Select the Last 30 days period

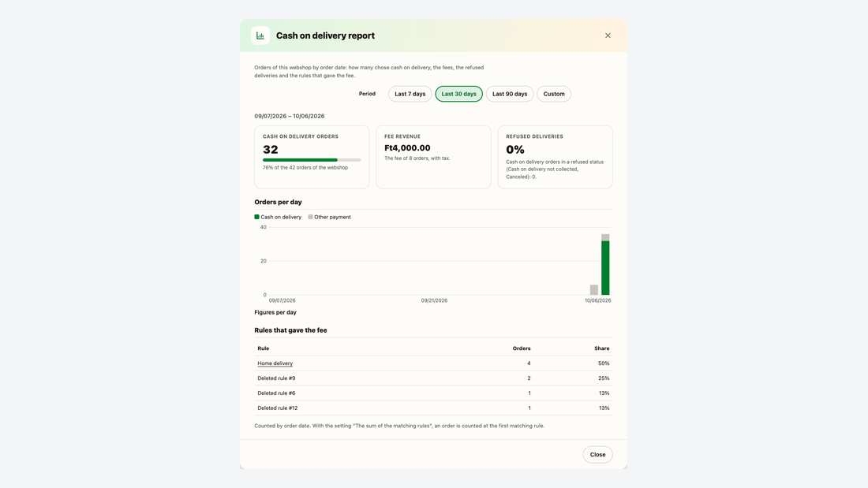(459, 94)
